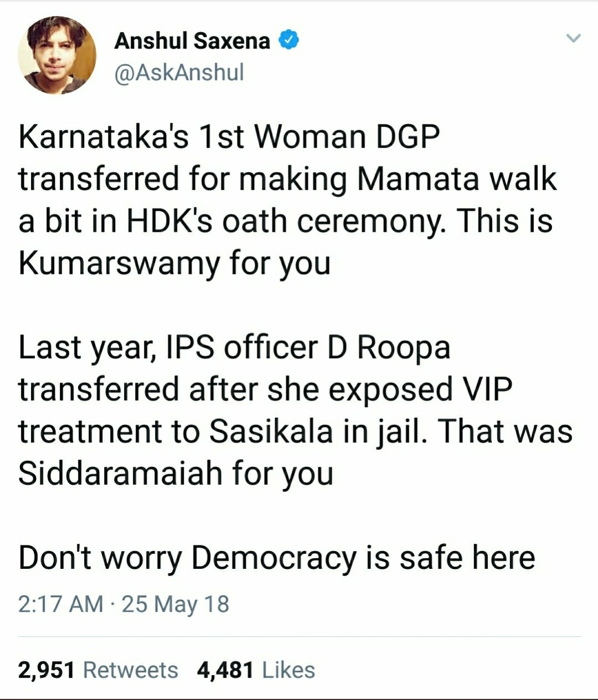The width and height of the screenshot is (598, 700).
Task: View the 4,481 Likes list
Action: pos(256,670)
